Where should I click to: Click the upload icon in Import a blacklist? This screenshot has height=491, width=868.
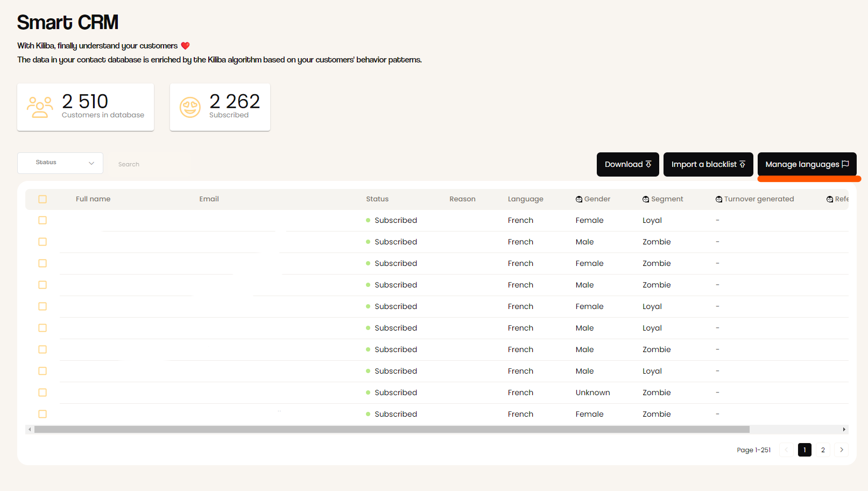click(x=743, y=164)
